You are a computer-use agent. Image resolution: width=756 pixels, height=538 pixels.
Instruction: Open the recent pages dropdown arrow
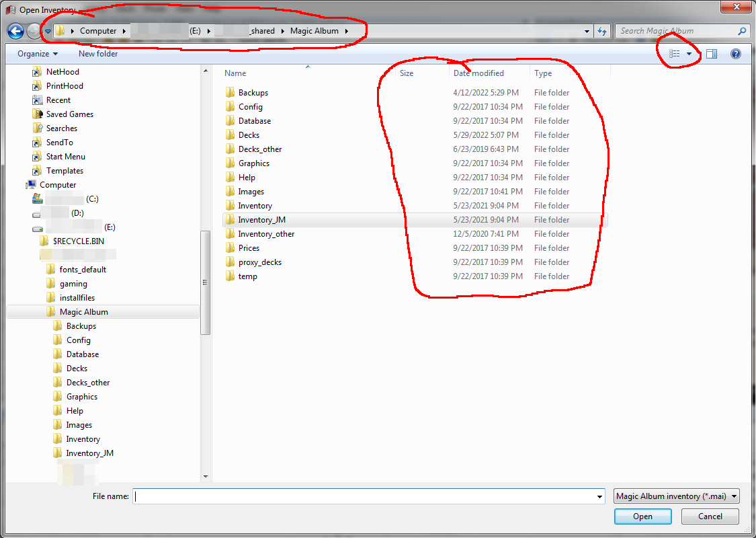tap(48, 32)
